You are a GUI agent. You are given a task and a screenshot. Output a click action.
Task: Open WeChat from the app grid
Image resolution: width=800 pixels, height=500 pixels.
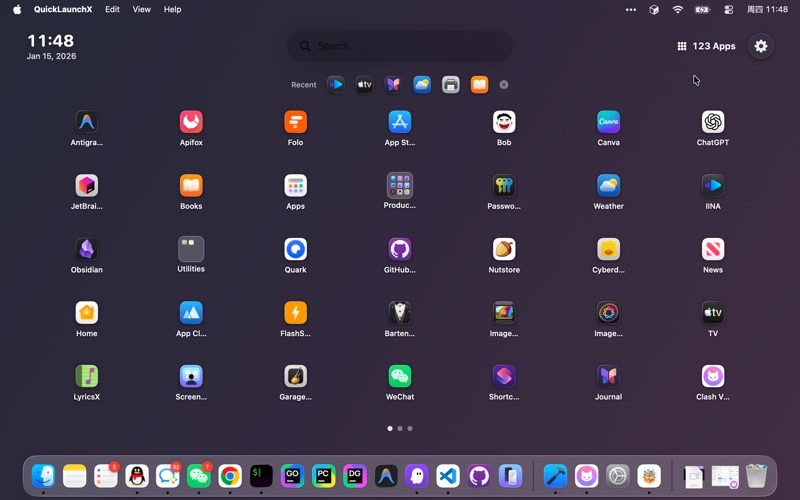pos(400,376)
